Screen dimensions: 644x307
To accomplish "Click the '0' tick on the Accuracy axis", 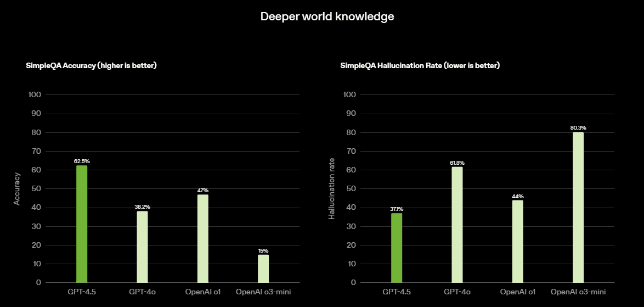I will click(39, 283).
